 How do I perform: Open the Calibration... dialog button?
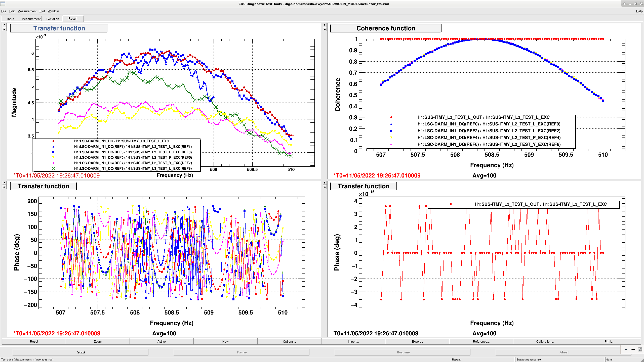545,341
